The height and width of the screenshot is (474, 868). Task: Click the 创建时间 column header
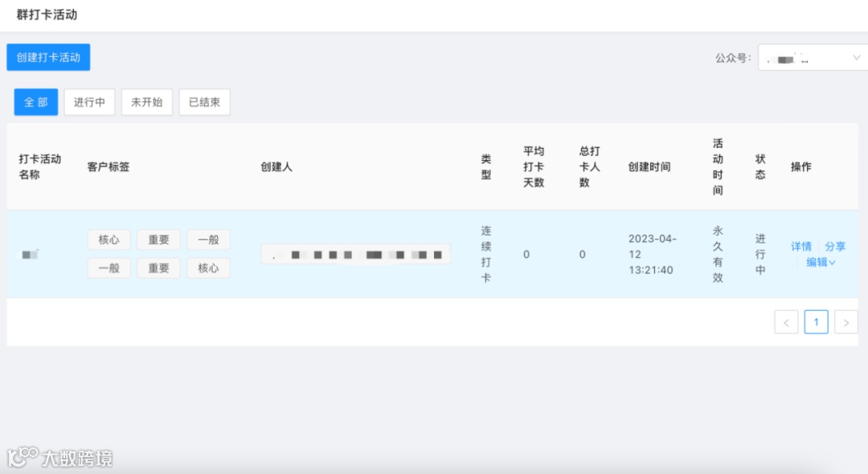649,167
